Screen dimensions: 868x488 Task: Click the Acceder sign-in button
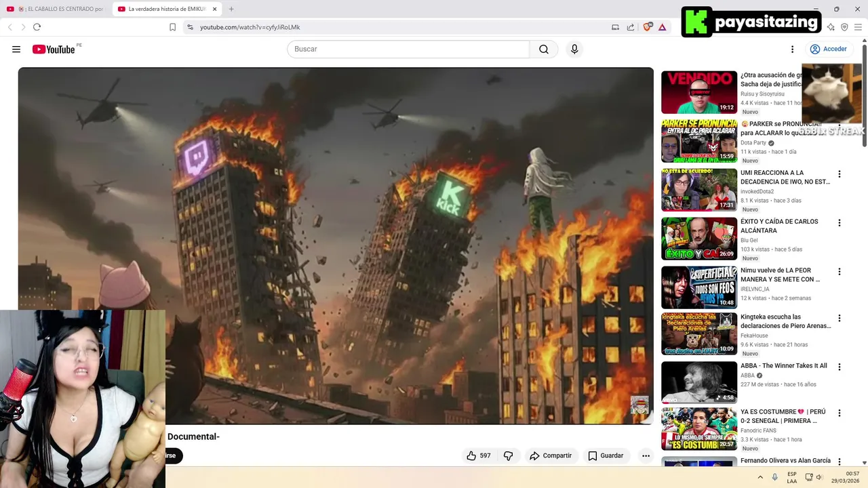pyautogui.click(x=828, y=49)
